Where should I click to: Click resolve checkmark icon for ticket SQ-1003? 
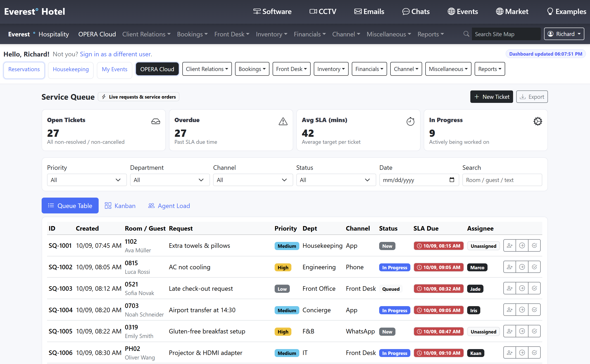point(534,288)
